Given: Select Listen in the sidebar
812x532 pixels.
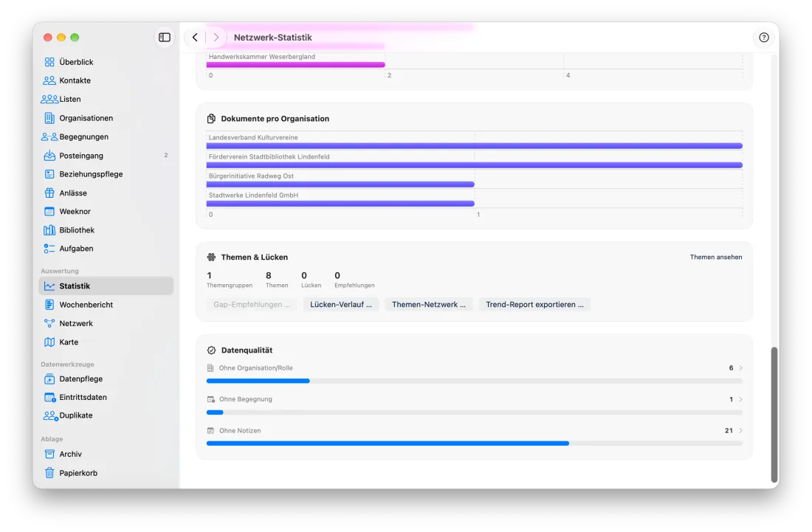Looking at the screenshot, I should (x=106, y=100).
